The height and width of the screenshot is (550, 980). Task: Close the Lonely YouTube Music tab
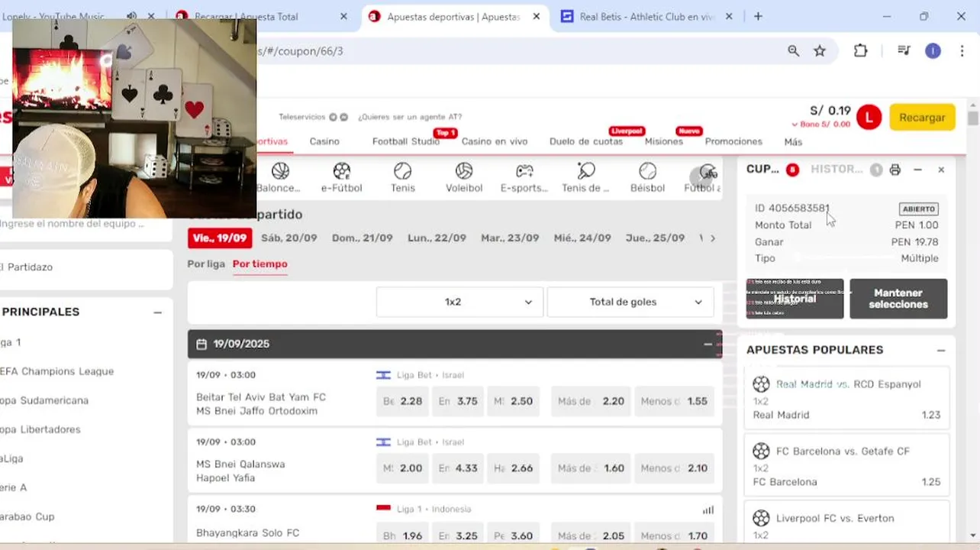pos(151,16)
